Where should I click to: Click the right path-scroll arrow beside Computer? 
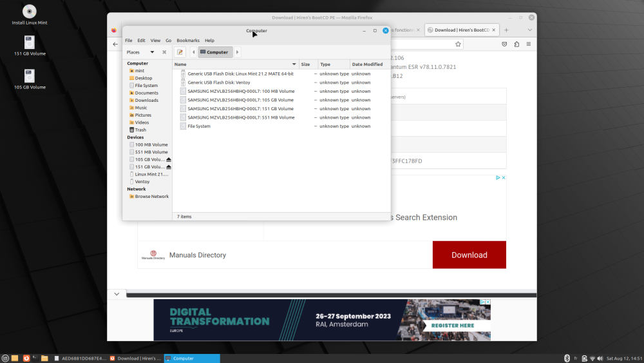[x=237, y=52]
